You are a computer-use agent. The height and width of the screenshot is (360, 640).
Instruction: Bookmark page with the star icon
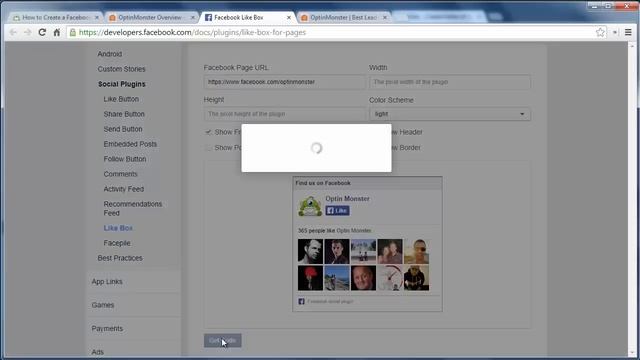tap(600, 32)
